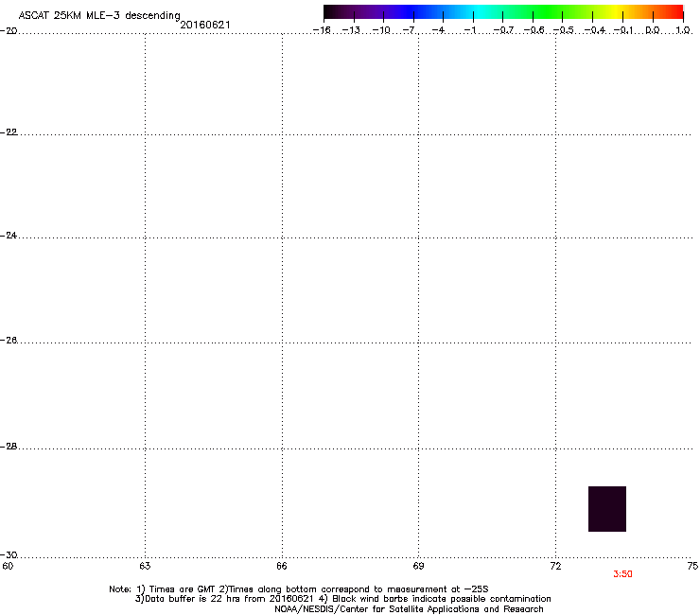
Task: Click the -4 color scale label
Action: (438, 30)
